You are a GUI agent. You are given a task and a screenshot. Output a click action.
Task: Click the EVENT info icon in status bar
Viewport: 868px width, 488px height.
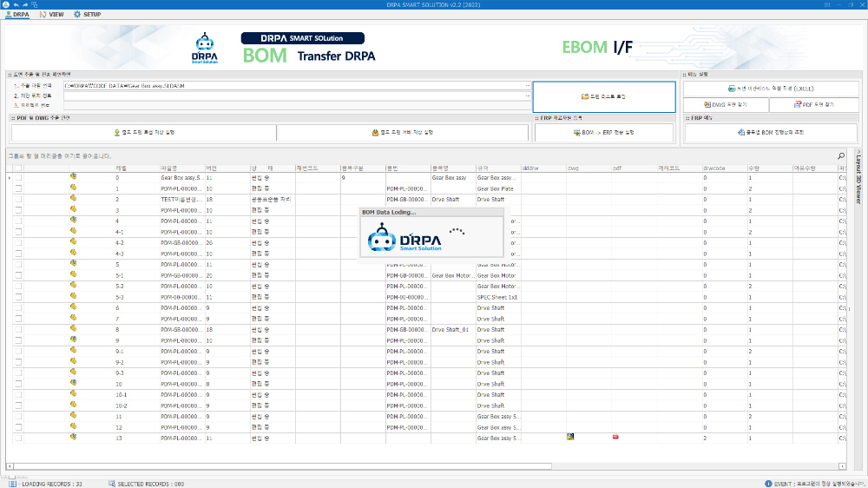(x=768, y=484)
